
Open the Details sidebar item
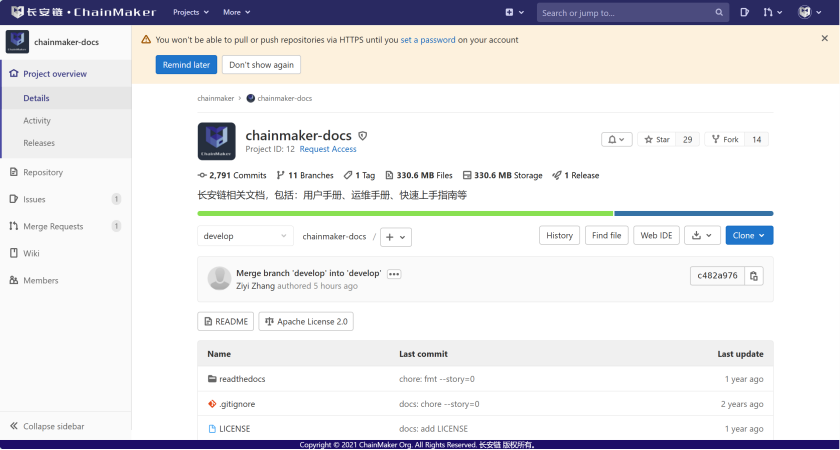[66, 98]
